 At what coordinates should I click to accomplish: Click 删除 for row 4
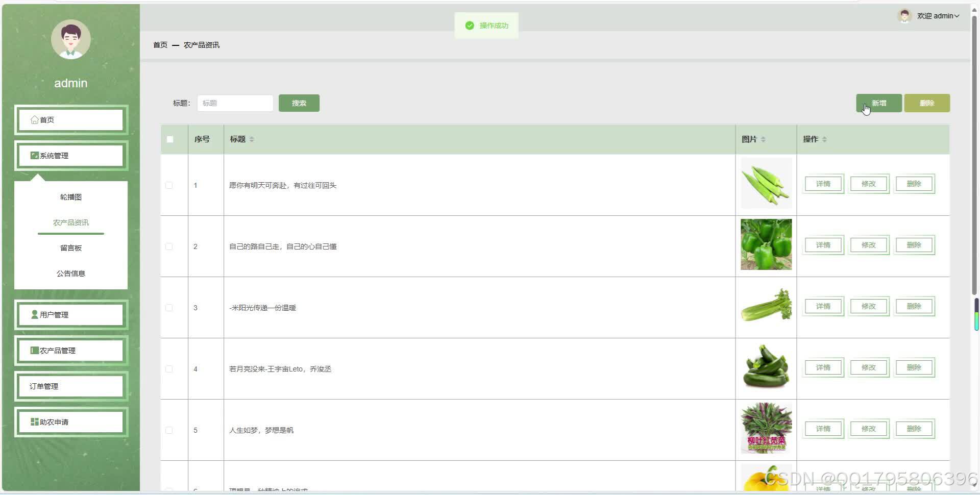914,367
